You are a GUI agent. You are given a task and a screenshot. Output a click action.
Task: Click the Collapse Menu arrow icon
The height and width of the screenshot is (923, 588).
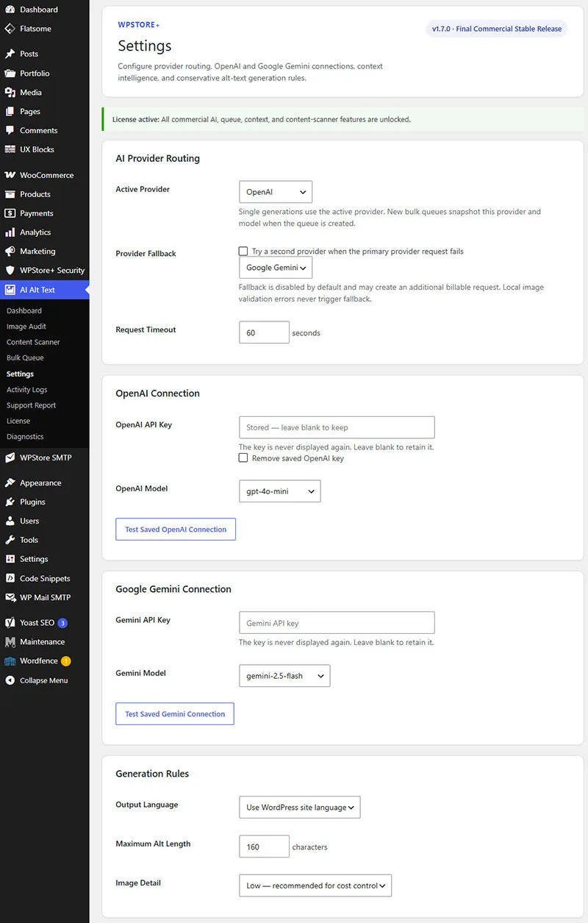[10, 680]
